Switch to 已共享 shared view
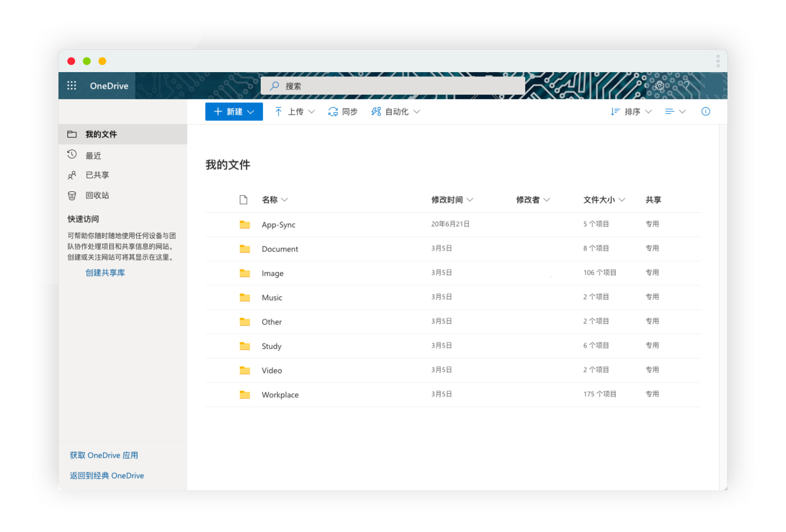This screenshot has width=786, height=532. [97, 175]
